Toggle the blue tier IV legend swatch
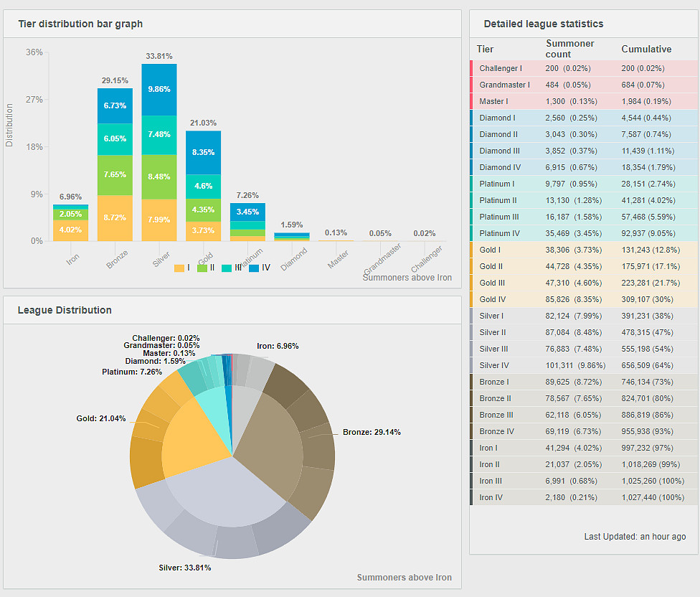The height and width of the screenshot is (597, 700). coord(254,268)
